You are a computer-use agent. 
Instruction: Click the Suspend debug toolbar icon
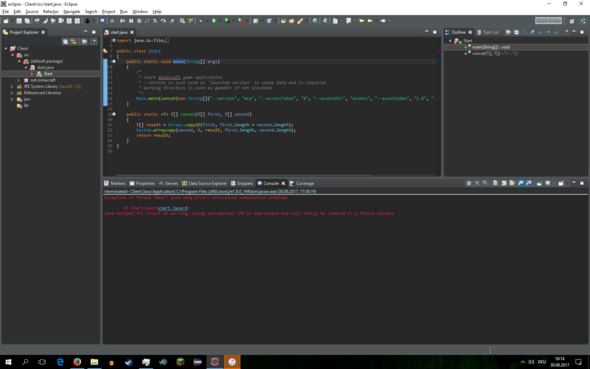pyautogui.click(x=131, y=21)
